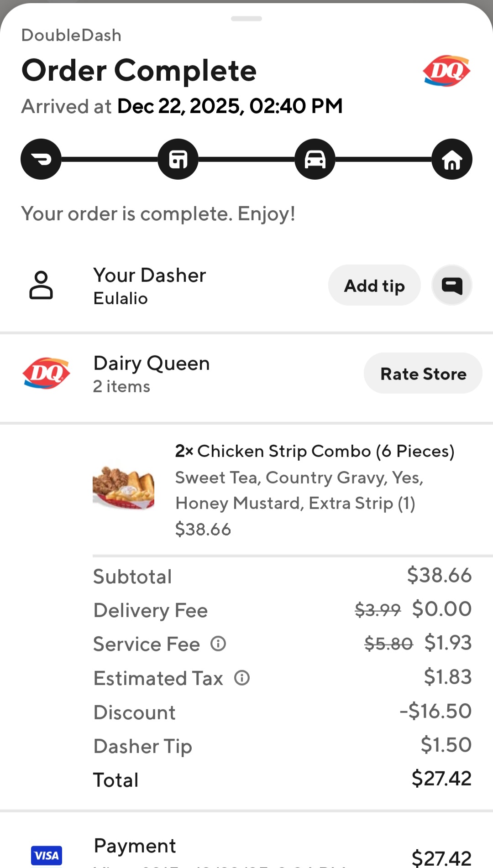Tap Dairy Queen store logo in list
This screenshot has height=868, width=493.
tap(46, 374)
